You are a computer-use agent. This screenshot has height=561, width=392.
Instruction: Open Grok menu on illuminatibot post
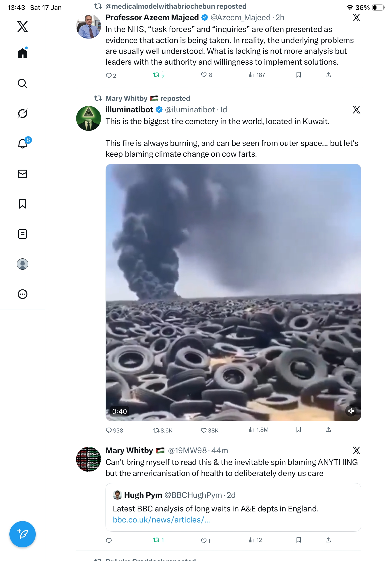pyautogui.click(x=356, y=109)
